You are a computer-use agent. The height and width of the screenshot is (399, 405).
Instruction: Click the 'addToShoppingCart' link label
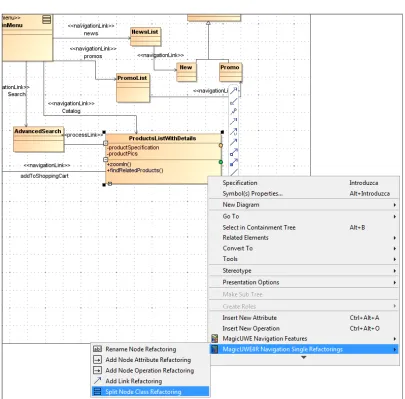(x=45, y=176)
